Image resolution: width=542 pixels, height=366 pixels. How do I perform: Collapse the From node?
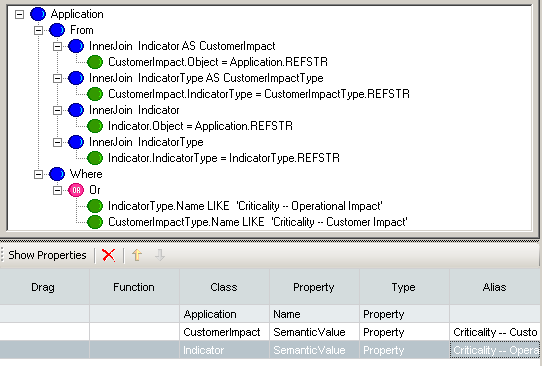click(x=39, y=30)
